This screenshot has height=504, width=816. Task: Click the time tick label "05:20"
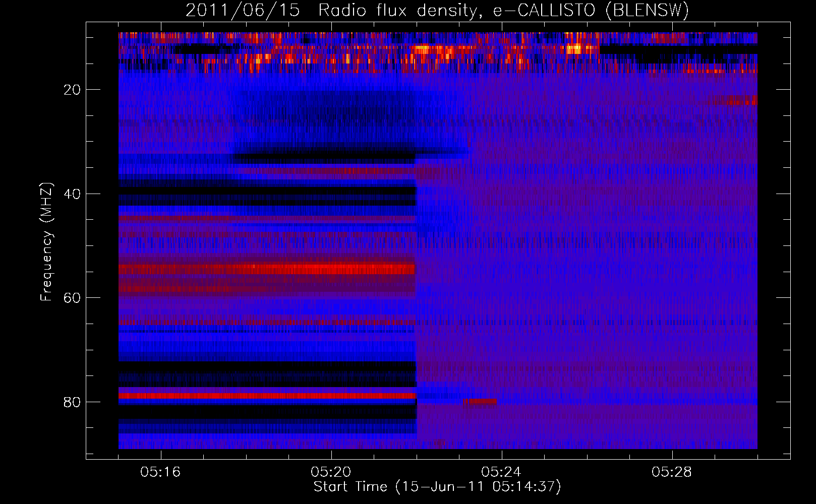click(x=331, y=472)
